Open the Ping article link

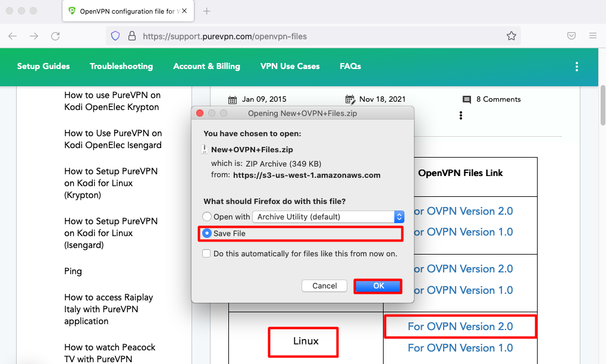point(73,271)
